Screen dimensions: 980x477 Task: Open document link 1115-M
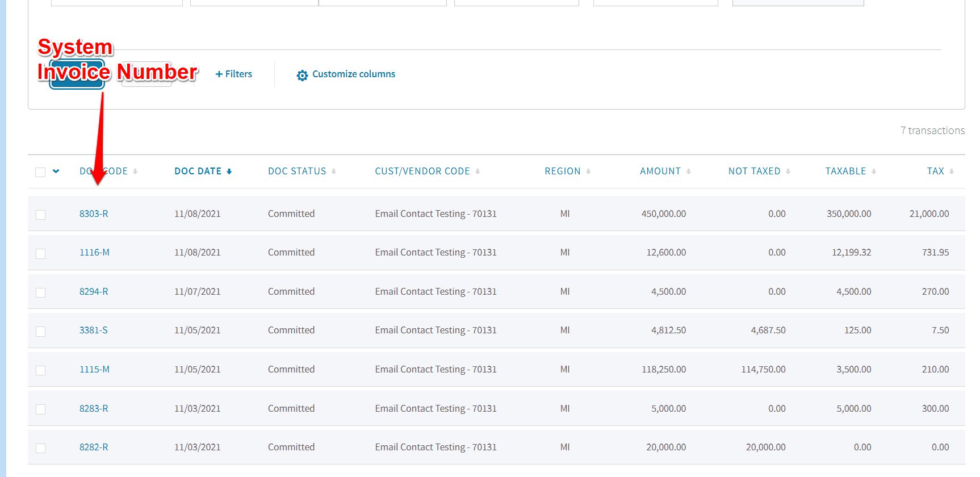(94, 369)
